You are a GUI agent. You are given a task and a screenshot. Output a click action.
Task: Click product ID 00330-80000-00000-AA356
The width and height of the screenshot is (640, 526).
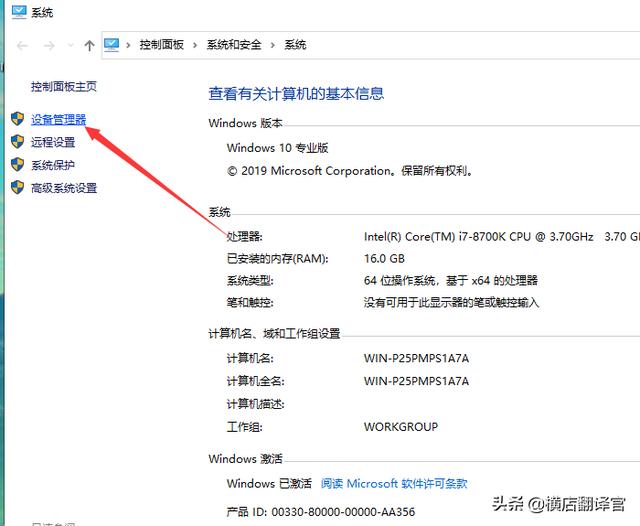click(x=343, y=512)
